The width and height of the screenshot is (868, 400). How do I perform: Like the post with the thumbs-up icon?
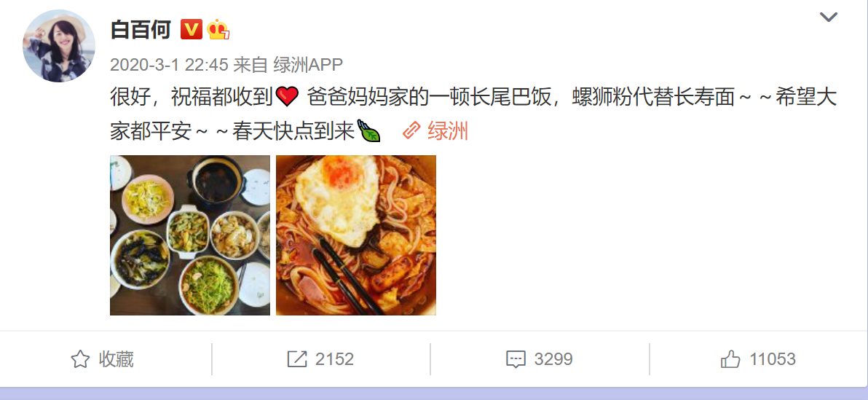[730, 359]
